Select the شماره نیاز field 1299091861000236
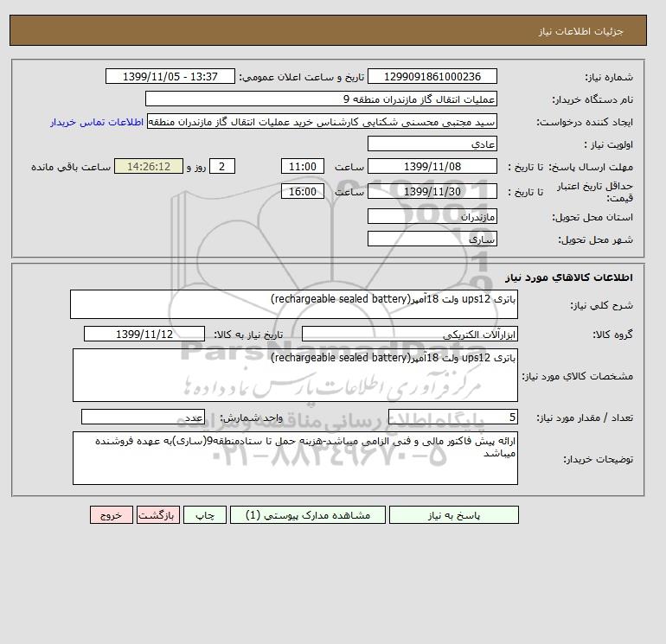 [x=432, y=76]
